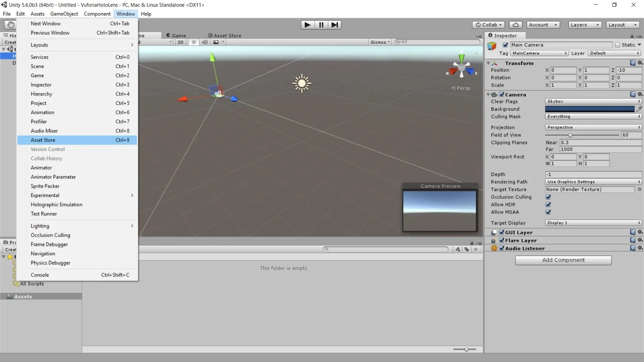Uncheck the Occlusion Culling checkbox
This screenshot has width=644, height=362.
(548, 197)
